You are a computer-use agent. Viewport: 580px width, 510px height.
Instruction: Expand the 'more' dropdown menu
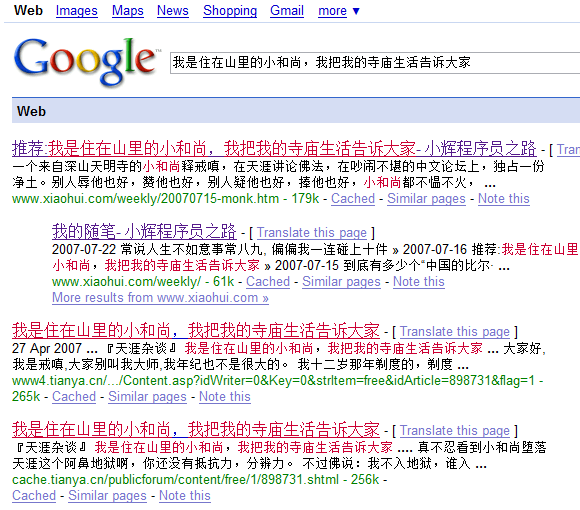click(x=338, y=11)
